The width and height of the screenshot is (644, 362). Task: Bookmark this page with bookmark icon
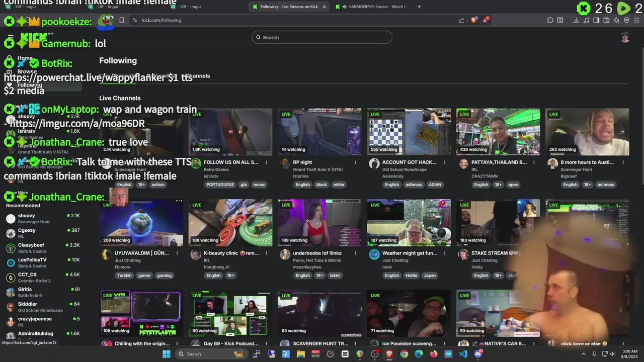[x=121, y=20]
